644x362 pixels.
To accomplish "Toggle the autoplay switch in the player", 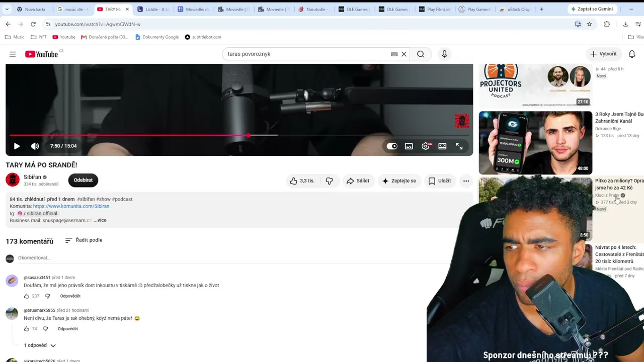I will click(x=392, y=146).
